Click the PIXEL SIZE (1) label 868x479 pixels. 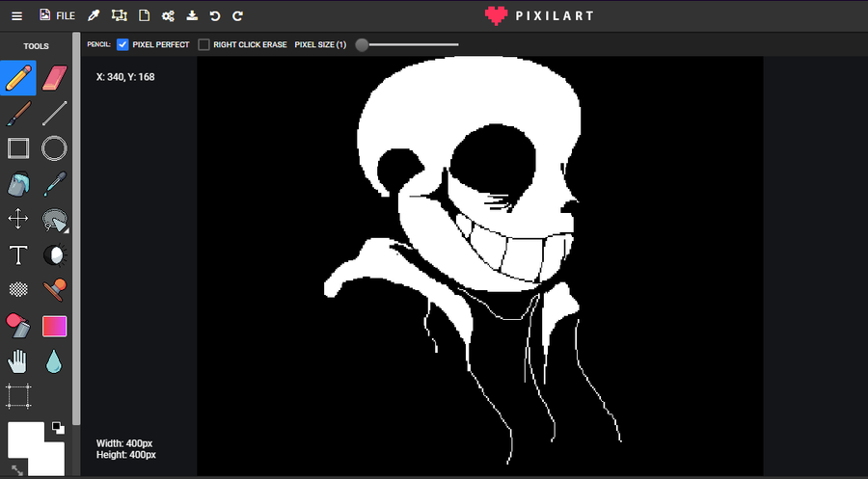[x=320, y=44]
